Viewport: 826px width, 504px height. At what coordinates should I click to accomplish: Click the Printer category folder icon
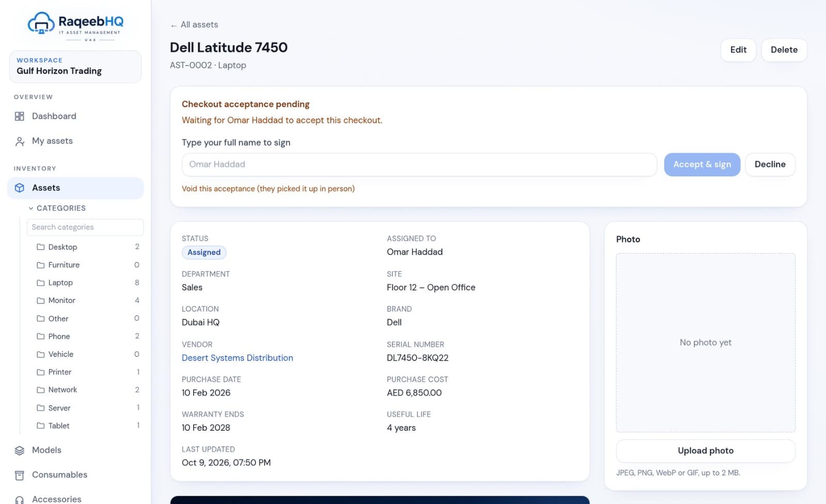41,372
